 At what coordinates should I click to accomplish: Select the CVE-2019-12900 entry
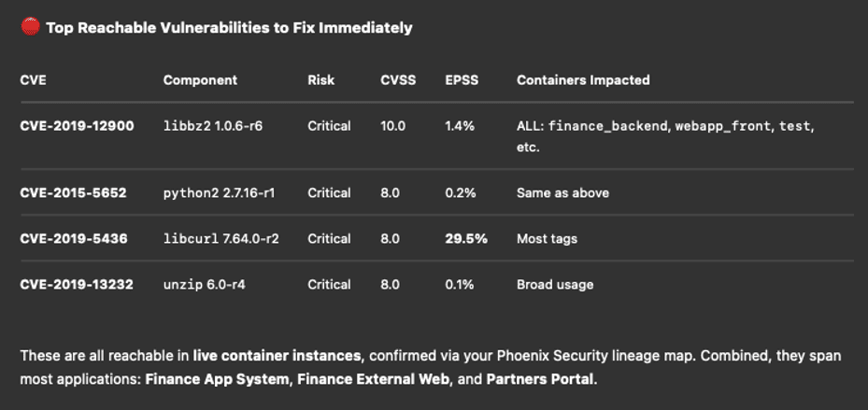click(x=77, y=126)
